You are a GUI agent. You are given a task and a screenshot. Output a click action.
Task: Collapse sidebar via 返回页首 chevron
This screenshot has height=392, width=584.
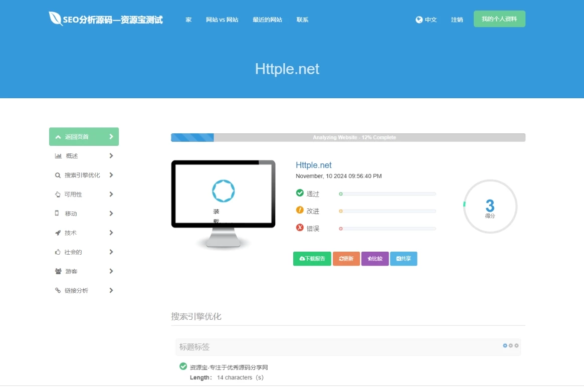(111, 136)
